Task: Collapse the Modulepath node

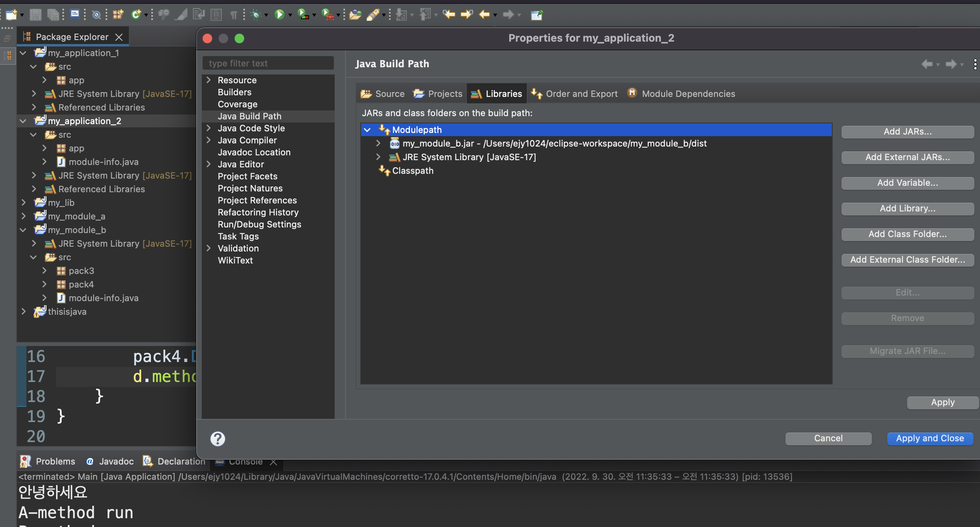Action: coord(367,130)
